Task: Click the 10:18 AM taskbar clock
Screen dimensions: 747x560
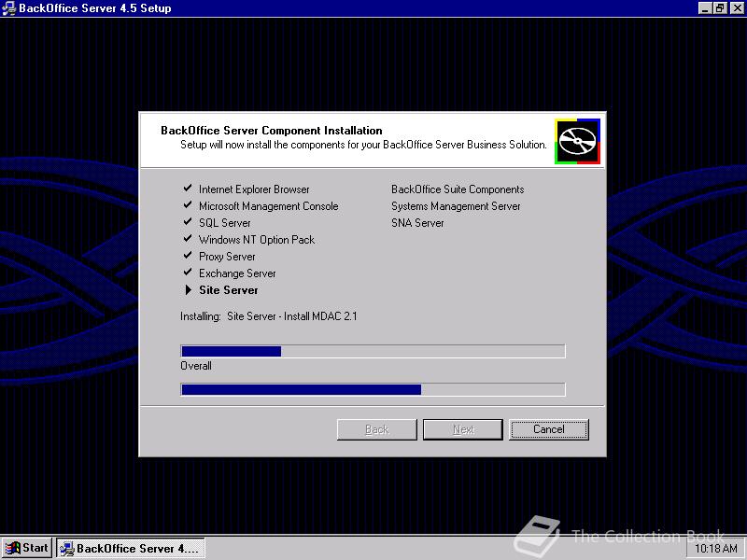Action: (x=715, y=549)
